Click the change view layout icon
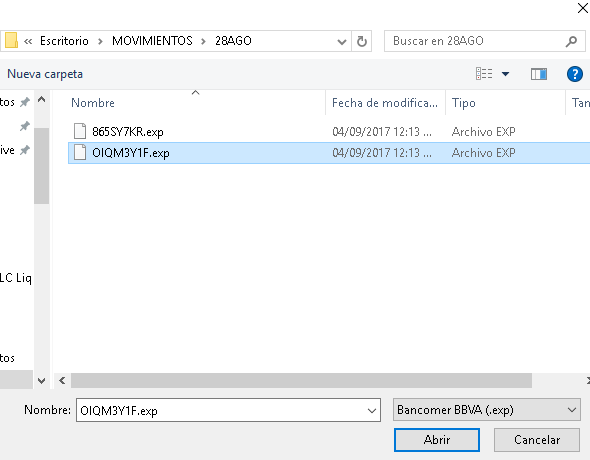The image size is (590, 460). [x=484, y=74]
